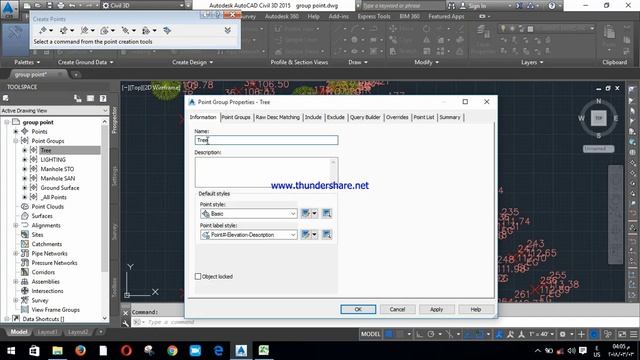
Task: Expand the Alignments node
Action: (x=16, y=225)
